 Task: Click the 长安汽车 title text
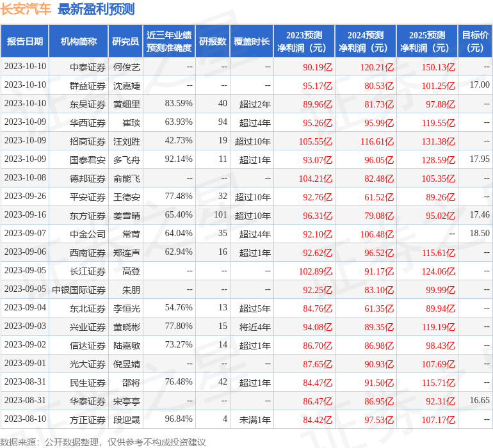(x=26, y=9)
